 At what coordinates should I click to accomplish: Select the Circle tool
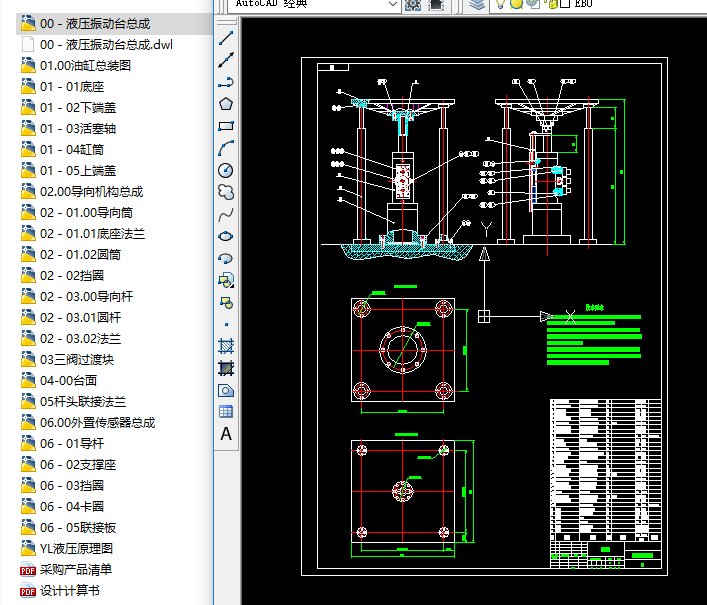pyautogui.click(x=226, y=170)
